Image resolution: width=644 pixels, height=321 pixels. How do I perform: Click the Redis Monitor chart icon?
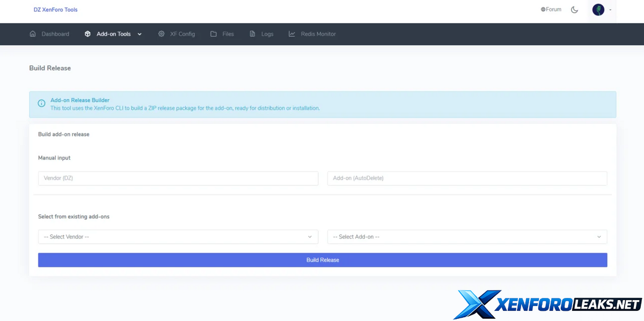click(x=292, y=34)
